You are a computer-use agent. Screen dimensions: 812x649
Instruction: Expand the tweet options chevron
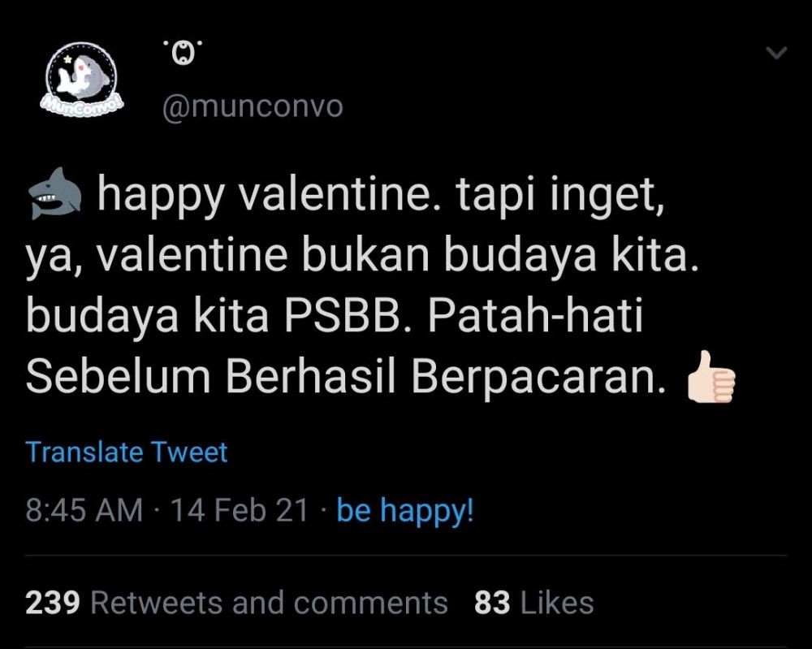coord(777,54)
